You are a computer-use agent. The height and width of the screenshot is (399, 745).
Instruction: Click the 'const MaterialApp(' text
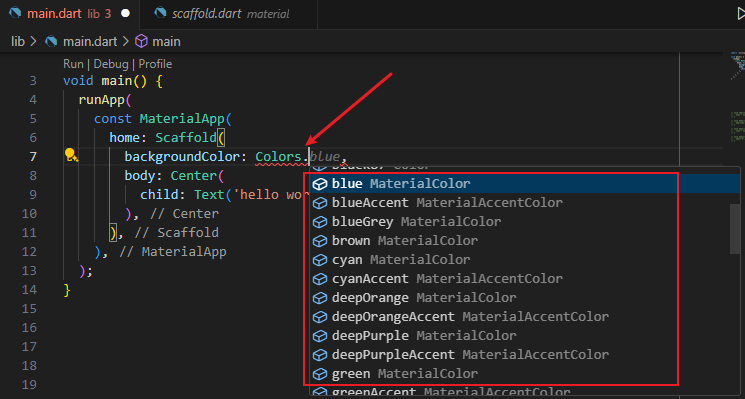(162, 119)
